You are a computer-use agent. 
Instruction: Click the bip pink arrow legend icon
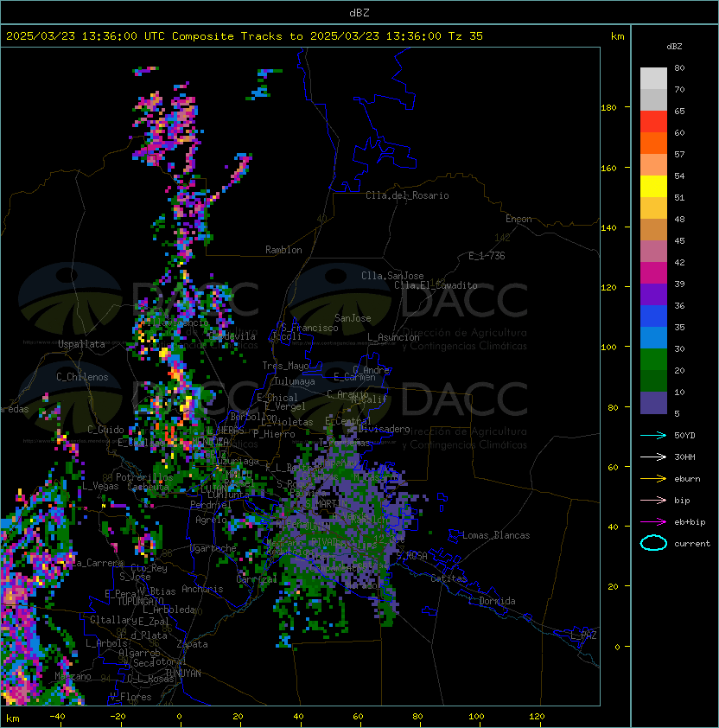tap(653, 501)
